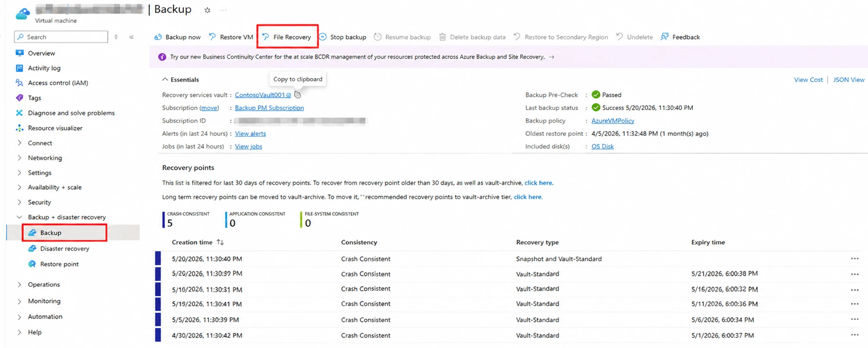Select Disaster recovery in the sidebar

[64, 249]
